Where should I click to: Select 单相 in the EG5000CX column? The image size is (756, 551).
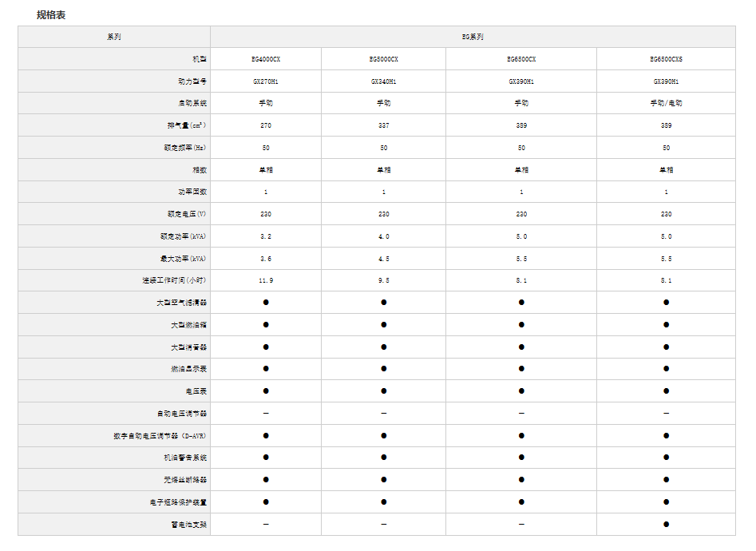384,170
